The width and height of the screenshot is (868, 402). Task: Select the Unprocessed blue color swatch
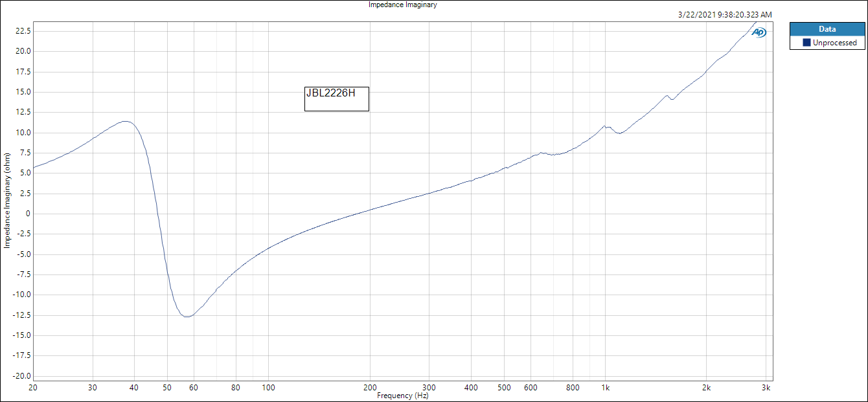806,43
